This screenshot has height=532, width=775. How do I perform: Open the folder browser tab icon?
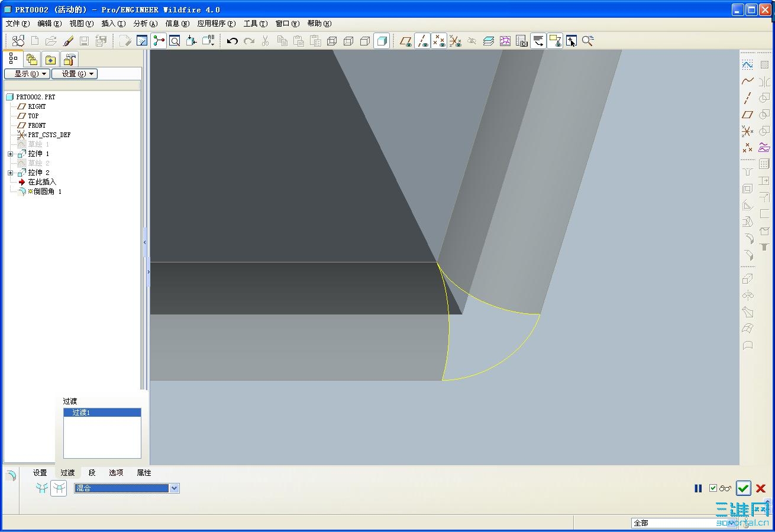[32, 59]
